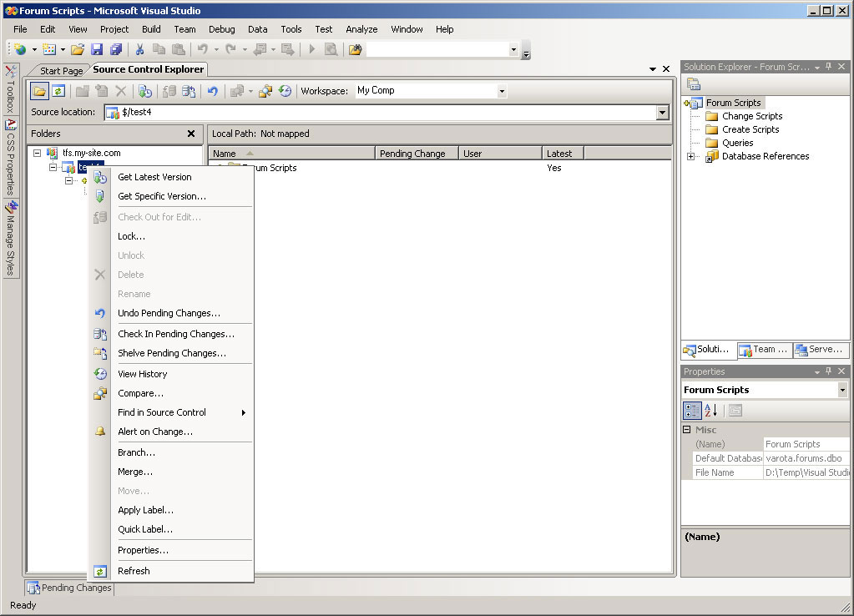
Task: Expand the Database References node
Action: (x=690, y=157)
